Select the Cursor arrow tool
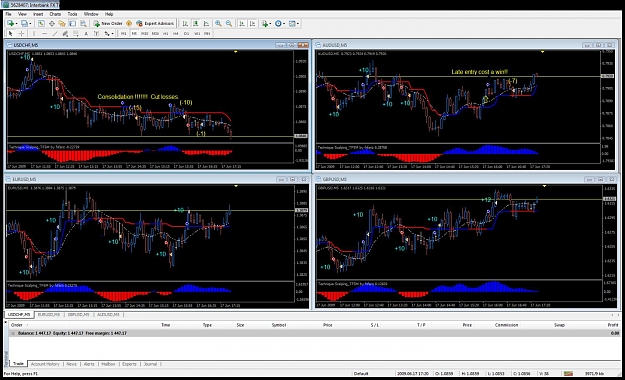This screenshot has height=380, width=625. tap(11, 34)
